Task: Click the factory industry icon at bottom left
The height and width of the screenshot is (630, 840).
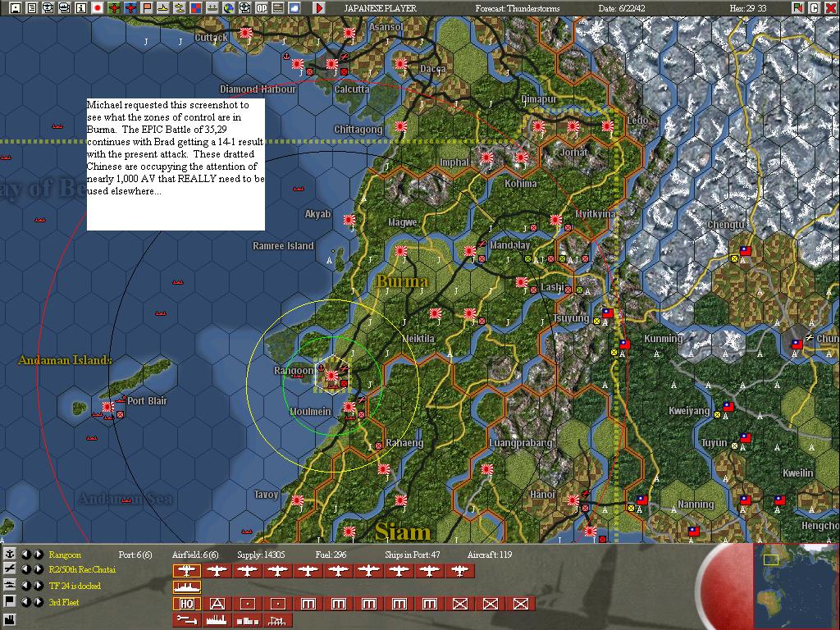Action: [x=9, y=620]
